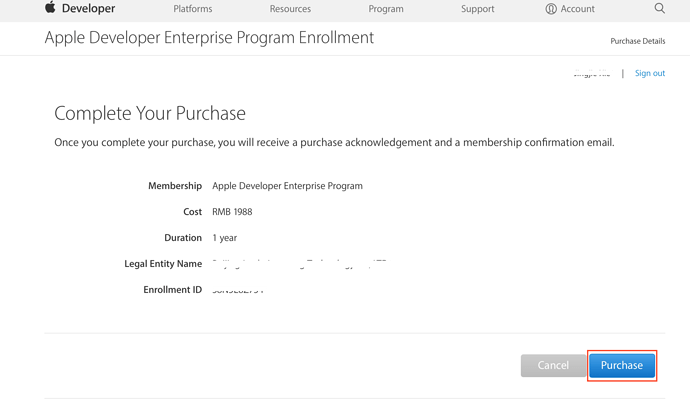Click the blue Purchase button

pyautogui.click(x=622, y=365)
